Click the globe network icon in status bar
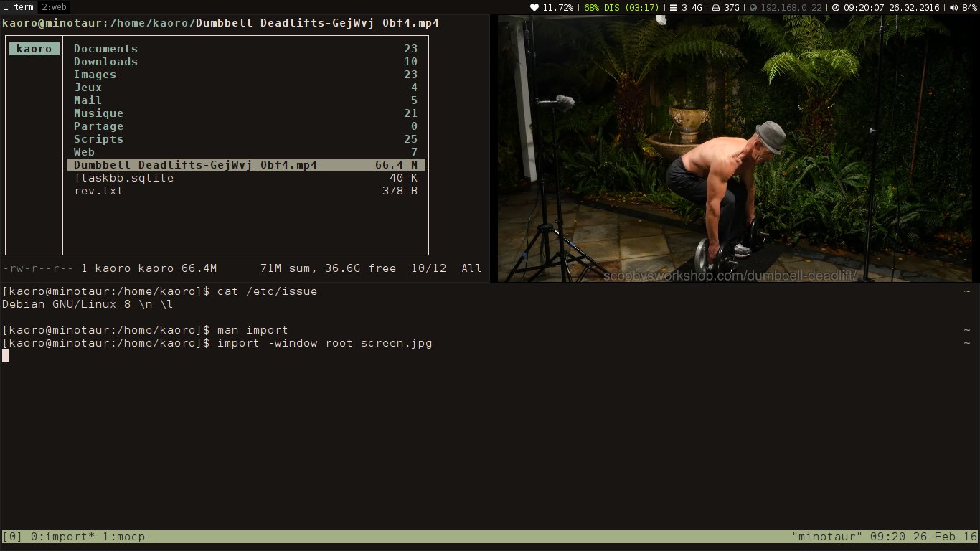Viewport: 980px width, 551px height. (x=753, y=7)
